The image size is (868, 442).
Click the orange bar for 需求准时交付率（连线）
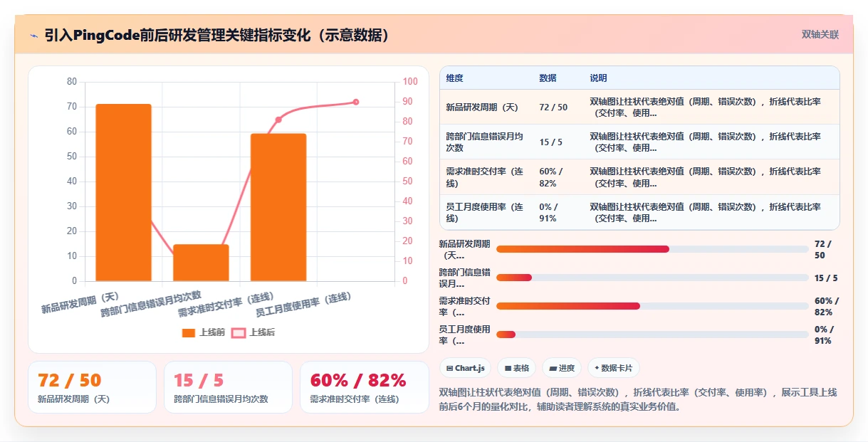point(278,207)
